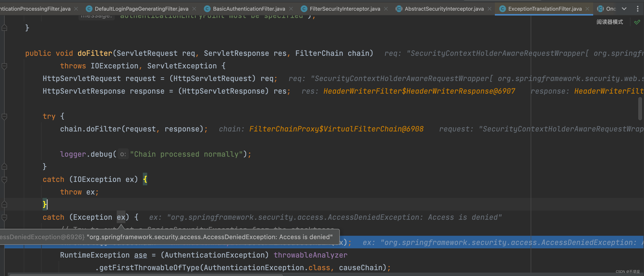
Task: Click fold end marker after logger.debug line
Action: [x=4, y=167]
